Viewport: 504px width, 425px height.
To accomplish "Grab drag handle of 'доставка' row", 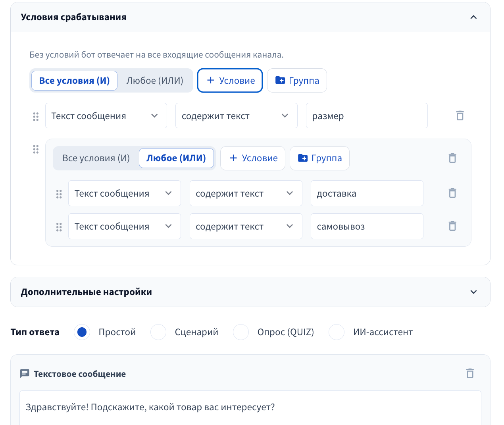I will [59, 194].
